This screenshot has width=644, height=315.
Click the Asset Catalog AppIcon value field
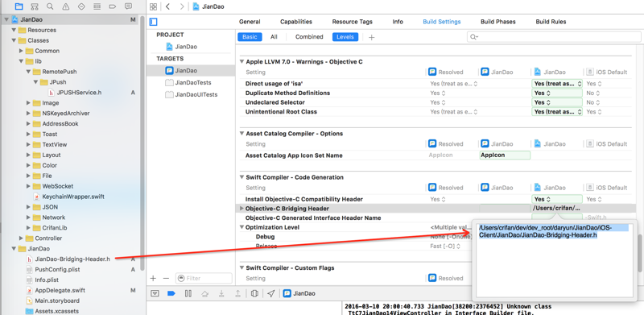point(505,155)
